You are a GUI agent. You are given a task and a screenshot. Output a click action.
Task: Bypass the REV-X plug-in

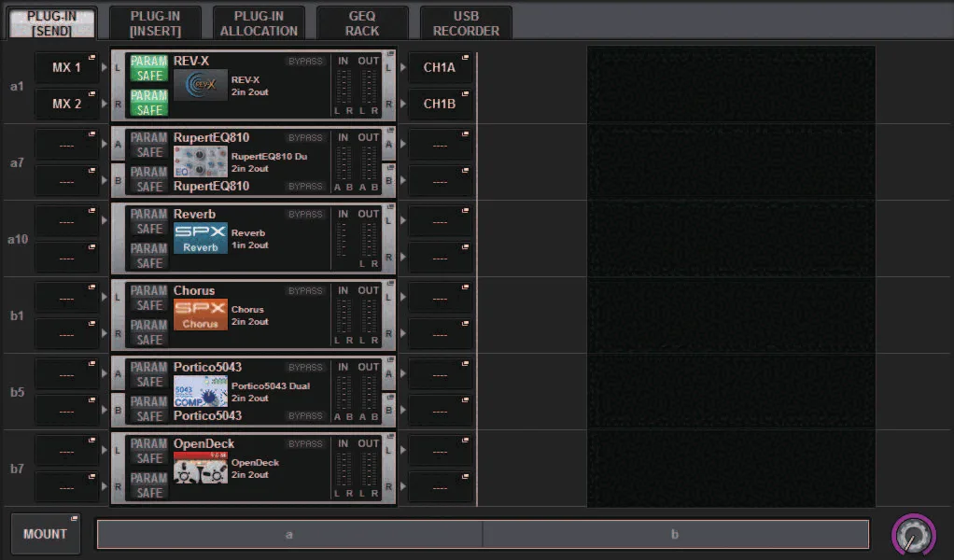(305, 62)
